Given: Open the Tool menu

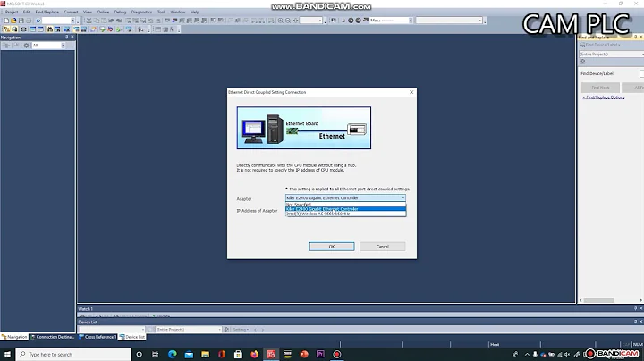Looking at the screenshot, I should (161, 12).
